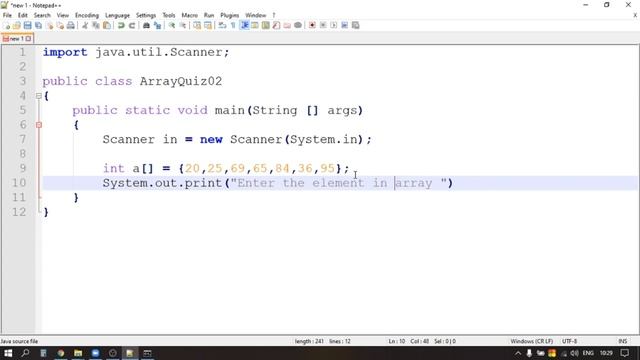
Task: Open the Edit menu
Action: coord(22,15)
